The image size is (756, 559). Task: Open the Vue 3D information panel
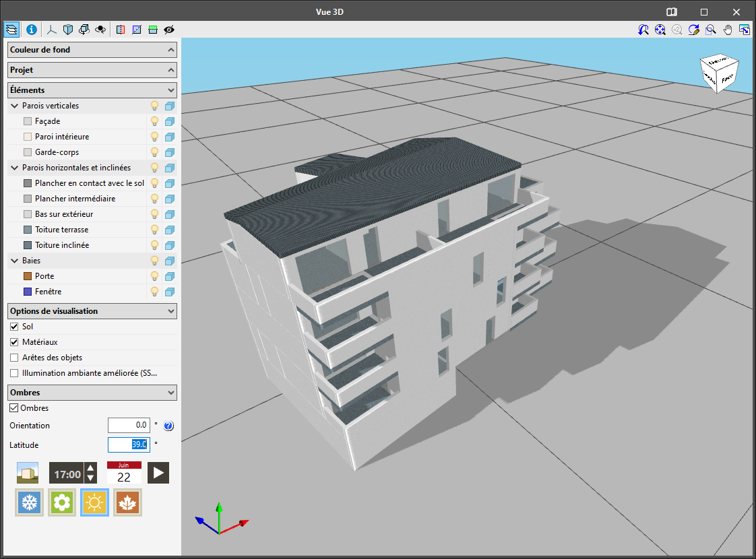click(x=31, y=29)
